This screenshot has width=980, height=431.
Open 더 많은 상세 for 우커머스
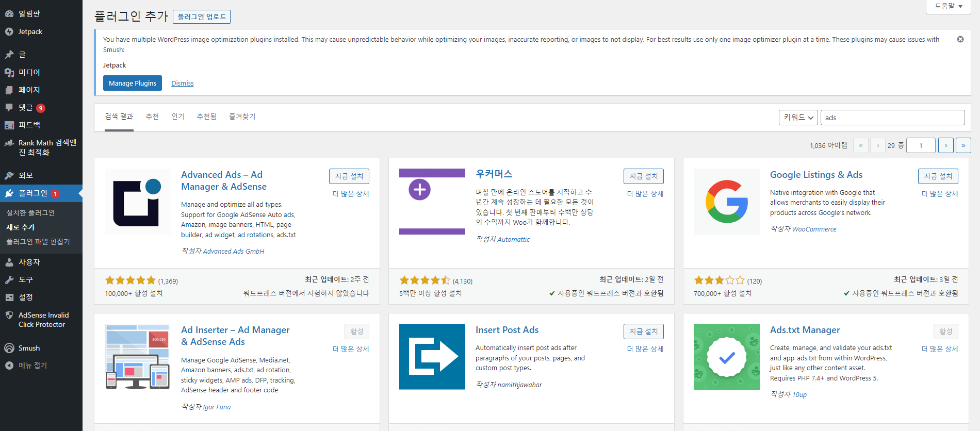coord(645,194)
